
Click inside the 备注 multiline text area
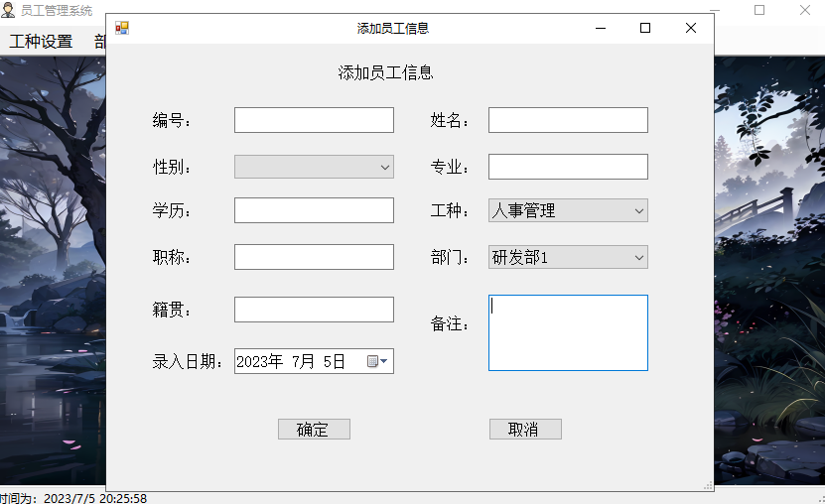point(568,332)
